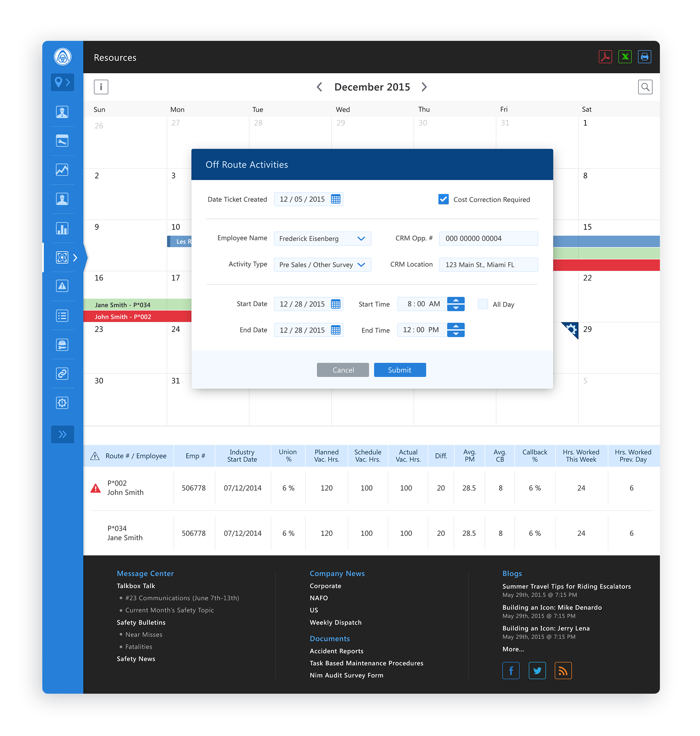The image size is (700, 736).
Task: Open Start Date calendar picker icon
Action: pos(335,304)
